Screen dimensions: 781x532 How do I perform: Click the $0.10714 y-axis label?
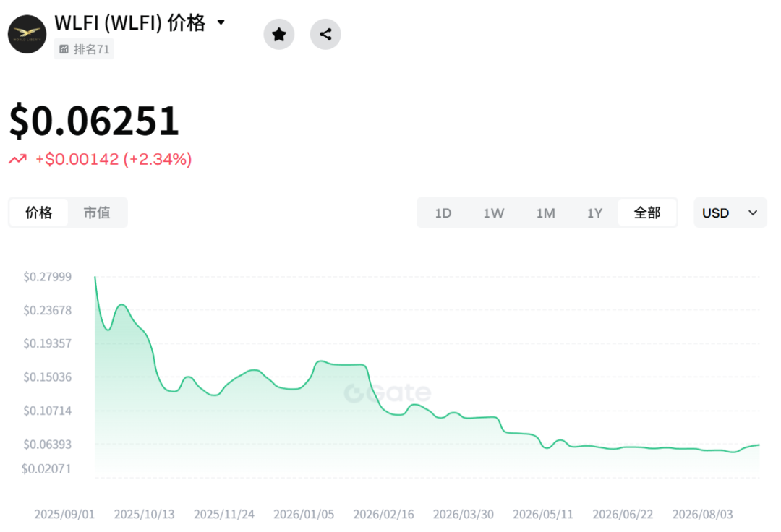[x=47, y=411]
